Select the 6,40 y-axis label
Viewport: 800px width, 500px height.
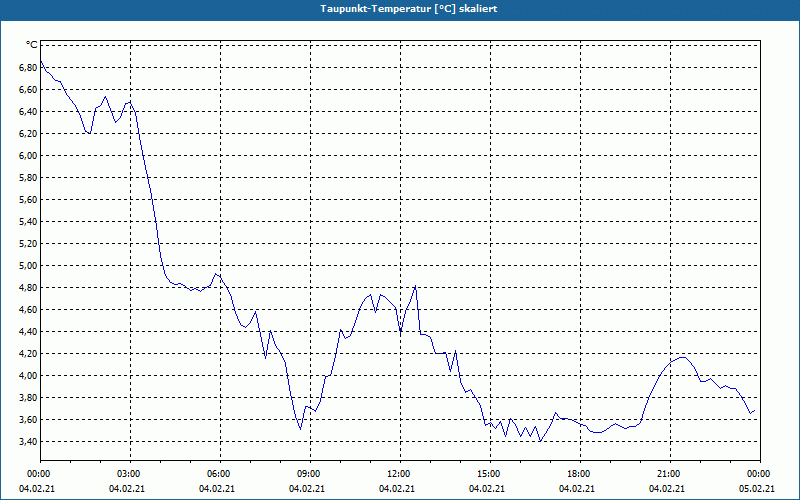(x=28, y=111)
